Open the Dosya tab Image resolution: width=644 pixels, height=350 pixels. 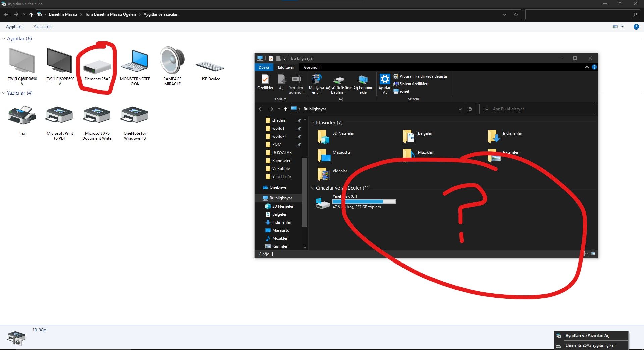coord(264,67)
